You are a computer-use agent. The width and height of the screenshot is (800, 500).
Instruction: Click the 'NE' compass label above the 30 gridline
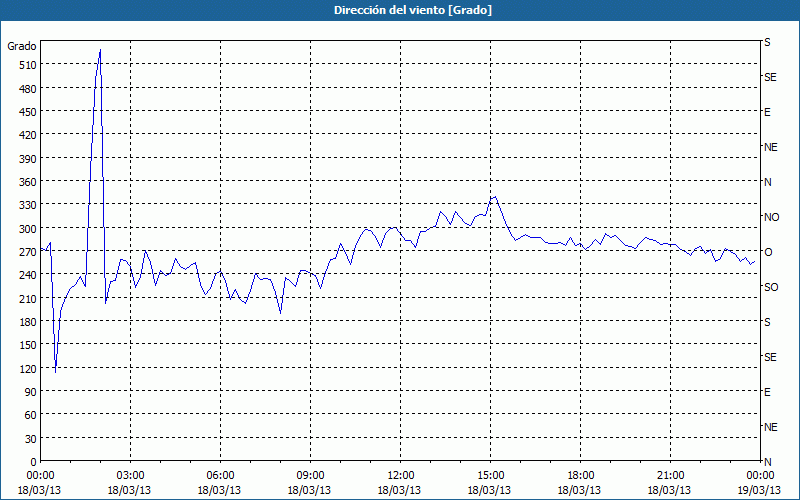[771, 427]
